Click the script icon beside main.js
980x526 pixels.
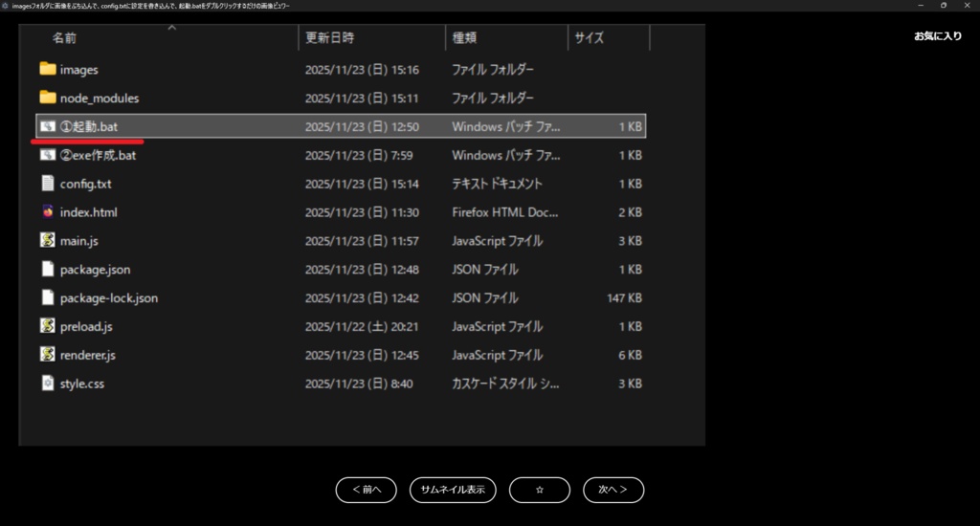coord(48,240)
